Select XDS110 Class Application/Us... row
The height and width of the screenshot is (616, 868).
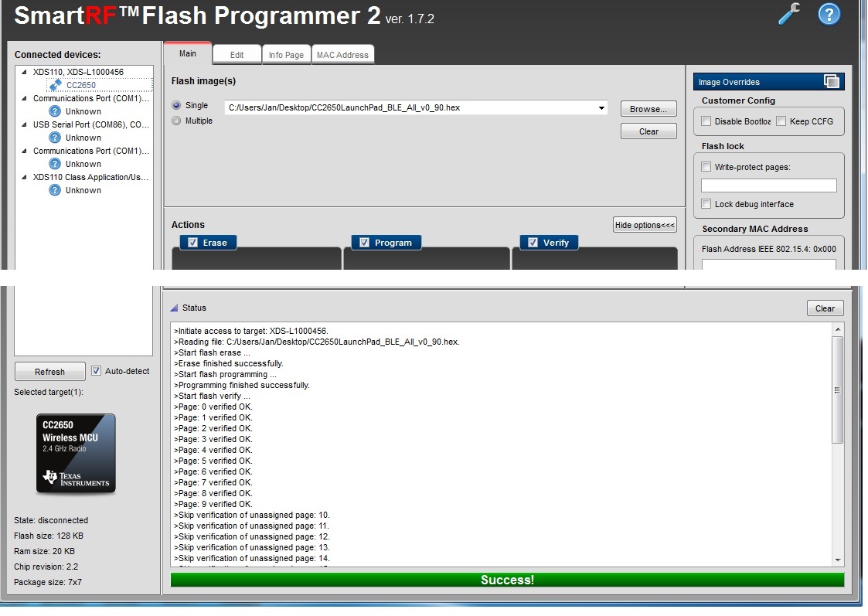[90, 177]
